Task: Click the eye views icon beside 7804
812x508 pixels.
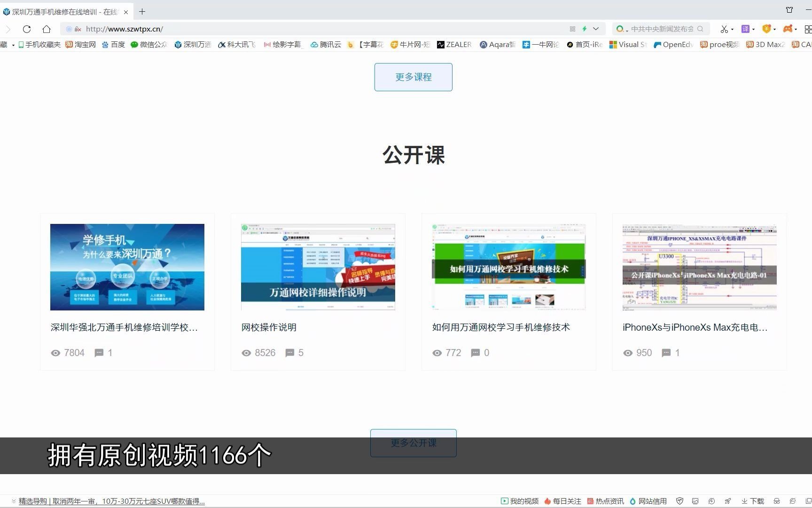Action: click(x=55, y=353)
